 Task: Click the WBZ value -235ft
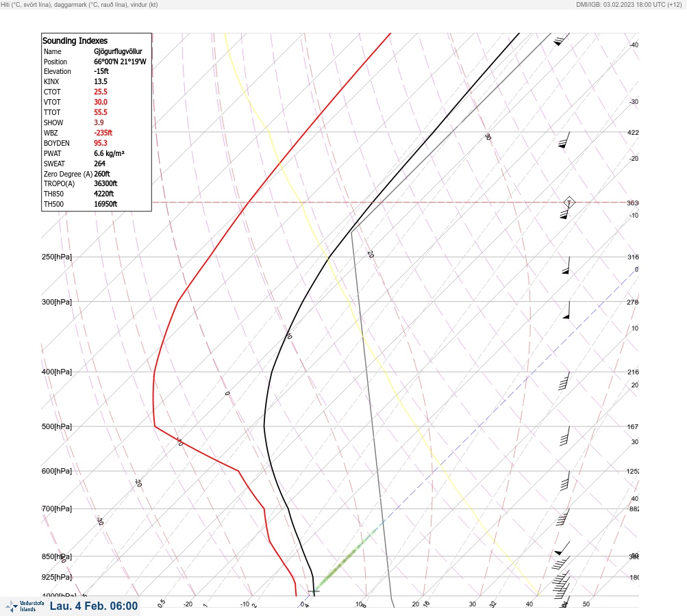click(x=103, y=133)
